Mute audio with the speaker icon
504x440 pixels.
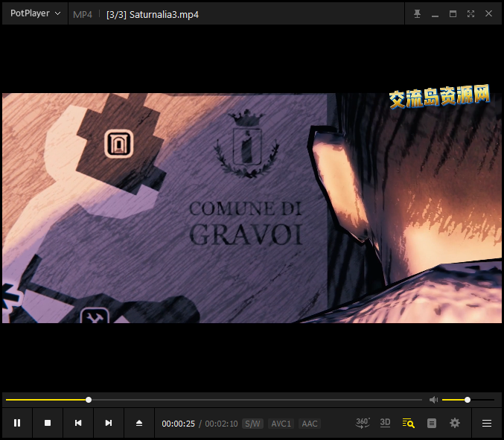click(x=433, y=400)
